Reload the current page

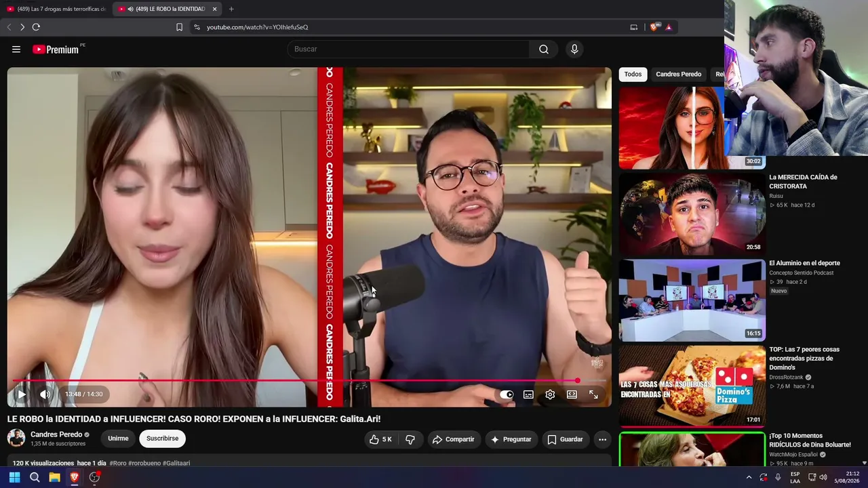(36, 27)
